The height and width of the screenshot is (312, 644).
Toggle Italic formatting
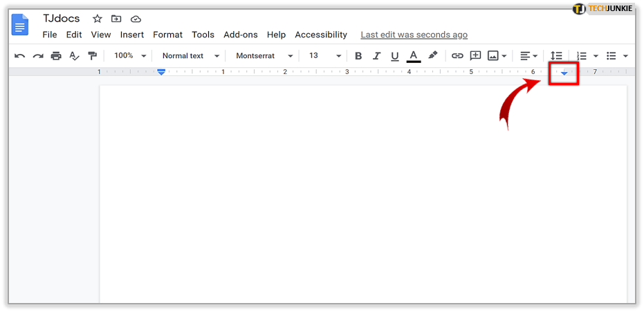(376, 56)
